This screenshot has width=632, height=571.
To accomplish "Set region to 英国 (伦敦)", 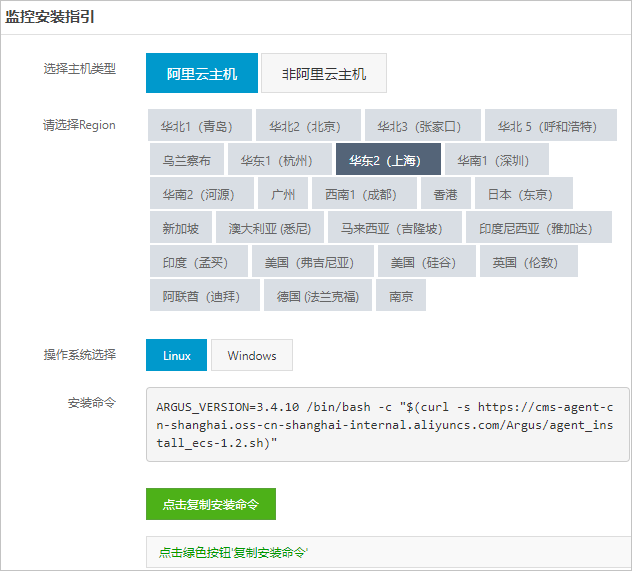I will (529, 261).
